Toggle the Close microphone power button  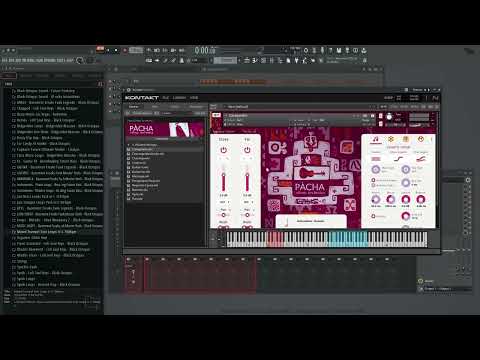point(224,150)
